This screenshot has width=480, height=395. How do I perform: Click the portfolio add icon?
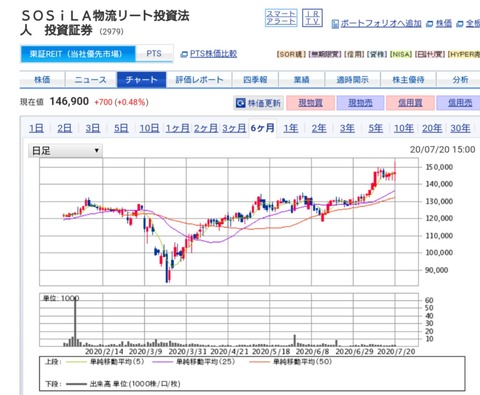[x=335, y=24]
